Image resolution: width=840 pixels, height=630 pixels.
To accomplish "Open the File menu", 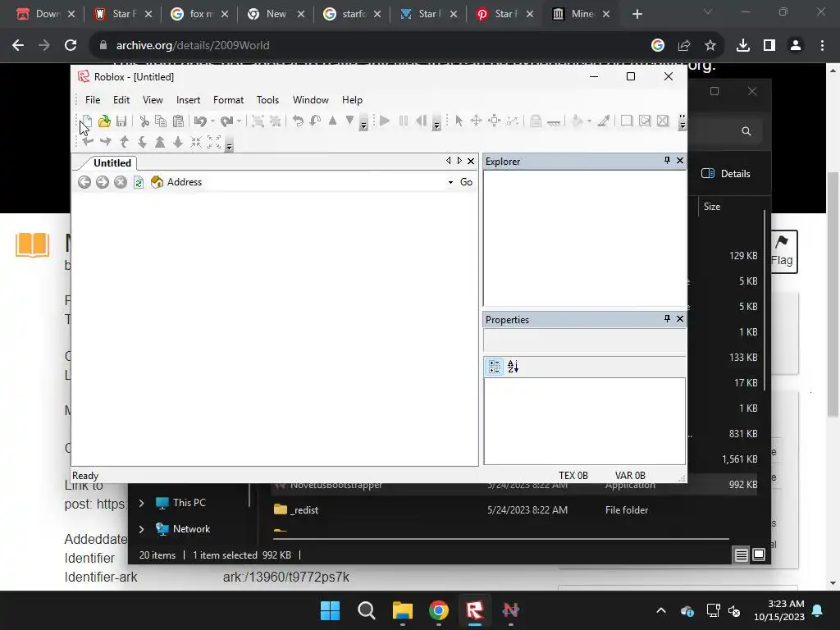I will [93, 99].
